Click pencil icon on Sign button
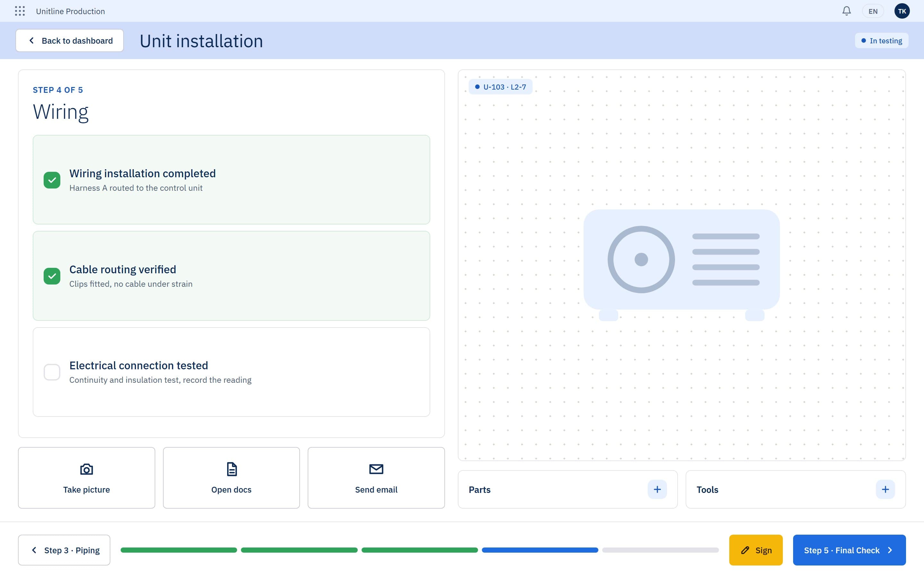The height and width of the screenshot is (578, 924). 745,550
